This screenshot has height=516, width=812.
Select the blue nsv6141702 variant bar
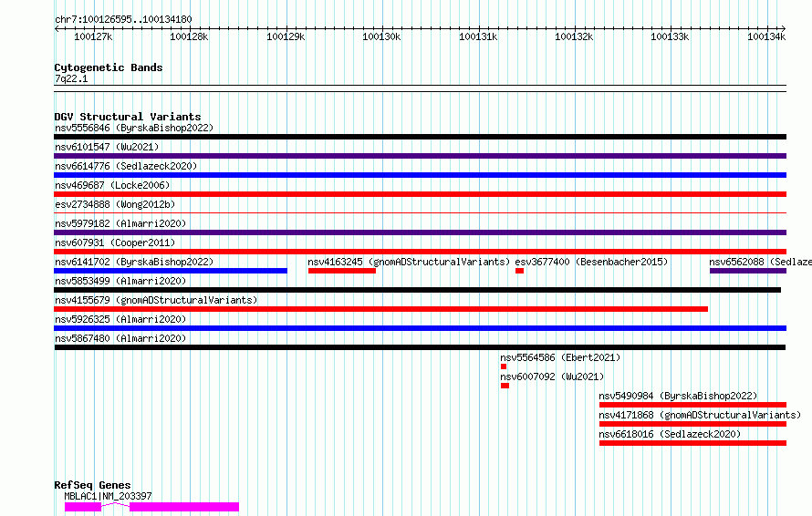[171, 271]
